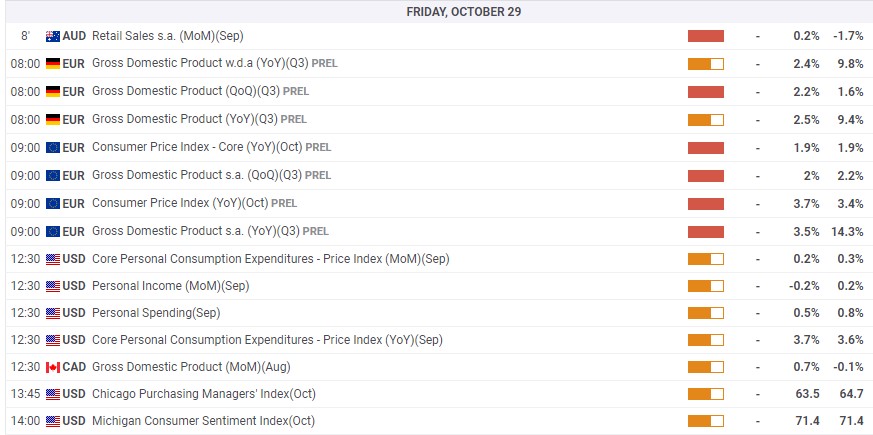Click the Friday, October 29 date header
Image resolution: width=873 pixels, height=435 pixels.
(x=464, y=12)
